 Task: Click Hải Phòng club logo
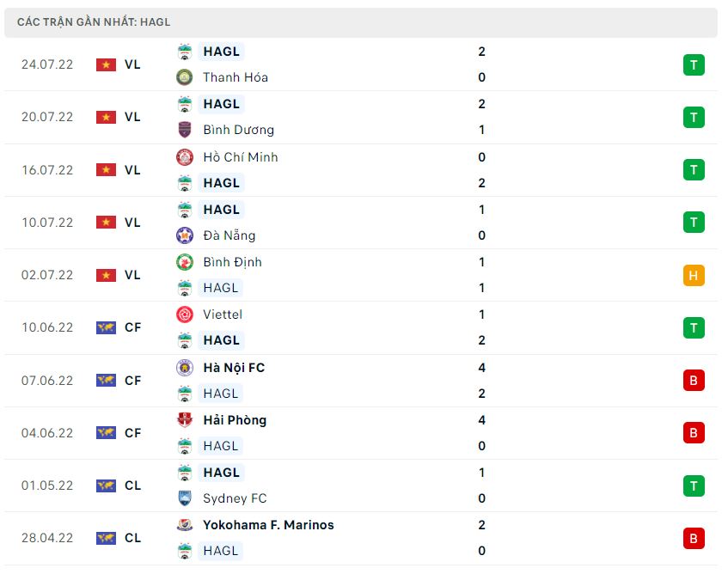[184, 420]
